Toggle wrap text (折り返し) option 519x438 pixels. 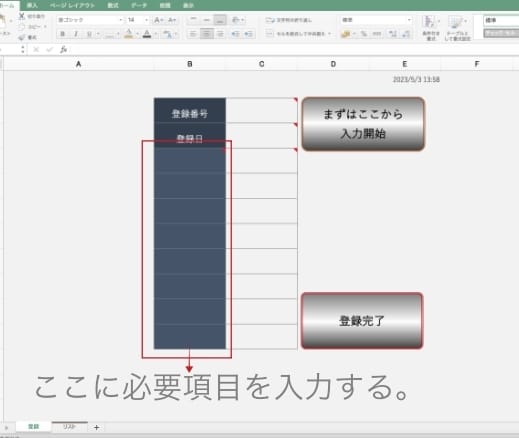coord(289,20)
